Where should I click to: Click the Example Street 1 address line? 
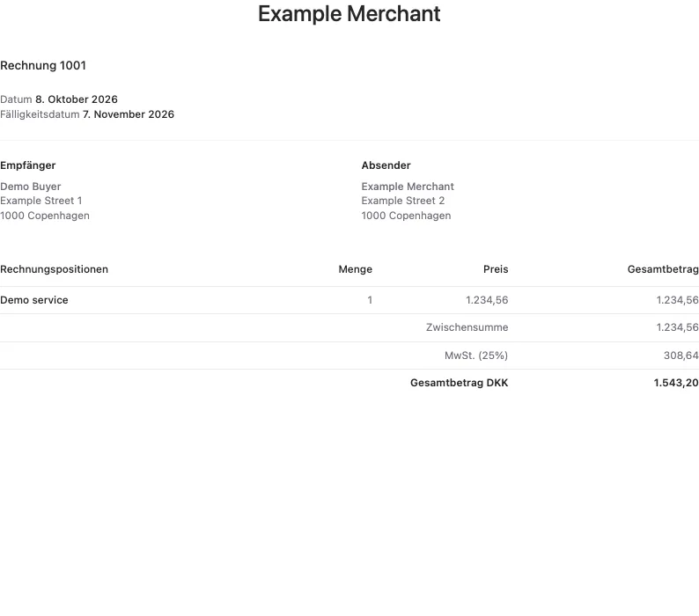pos(41,201)
